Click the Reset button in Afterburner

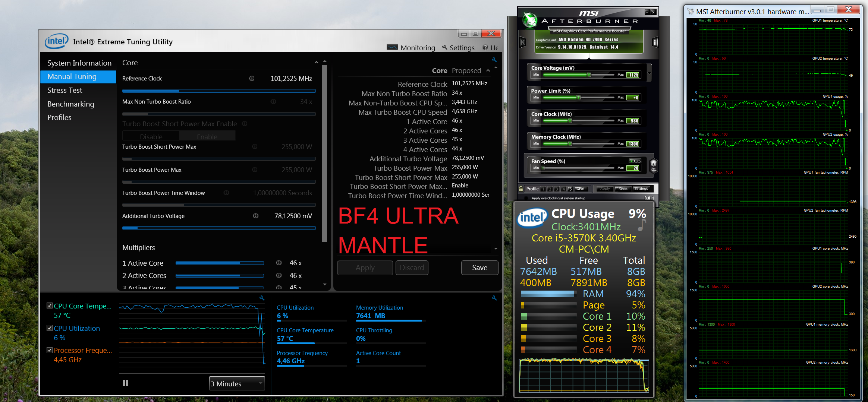click(x=623, y=189)
